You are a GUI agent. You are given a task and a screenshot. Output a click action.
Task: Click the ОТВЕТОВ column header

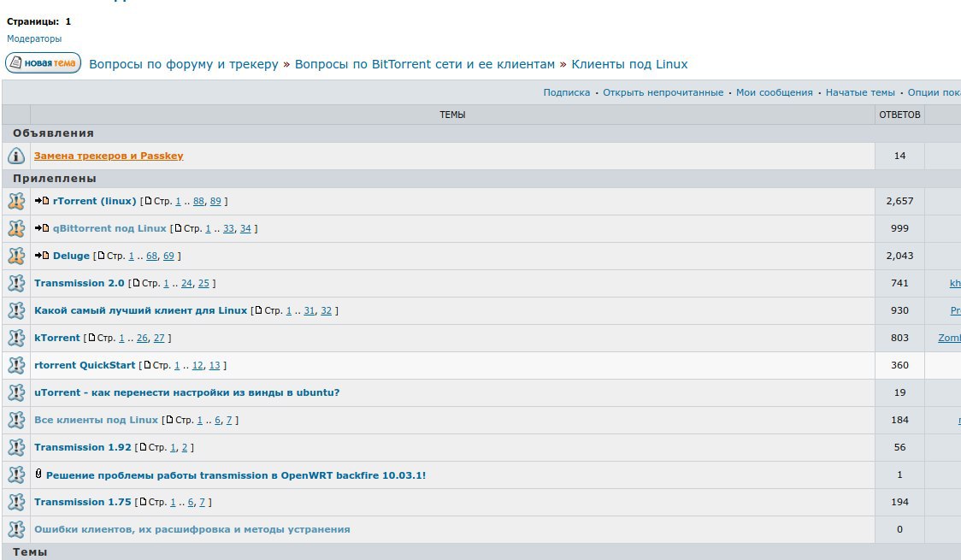click(x=899, y=115)
